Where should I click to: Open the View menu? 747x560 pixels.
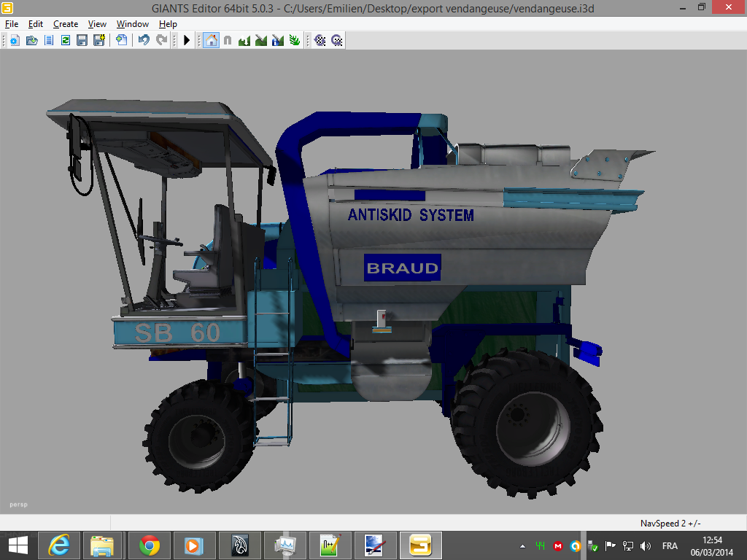click(97, 24)
